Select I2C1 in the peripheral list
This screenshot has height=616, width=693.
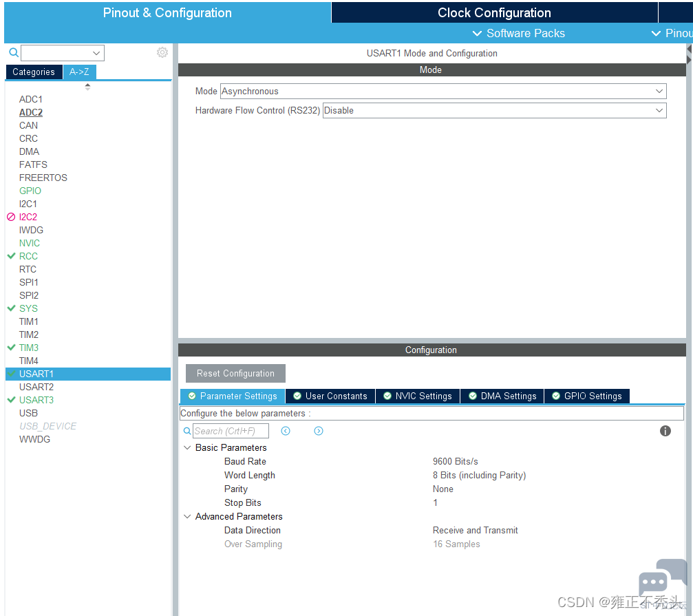click(28, 204)
